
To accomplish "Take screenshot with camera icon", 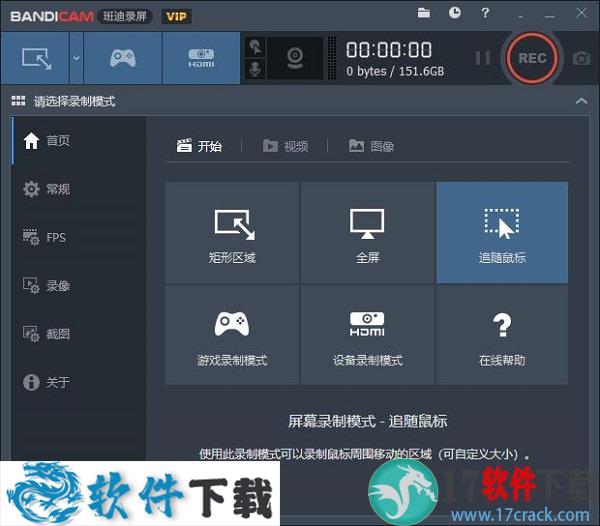I will (581, 59).
